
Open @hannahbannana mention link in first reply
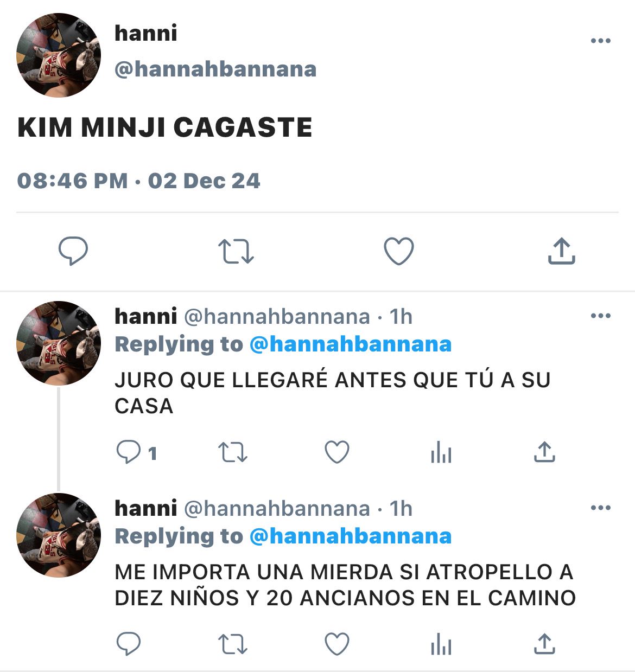351,344
